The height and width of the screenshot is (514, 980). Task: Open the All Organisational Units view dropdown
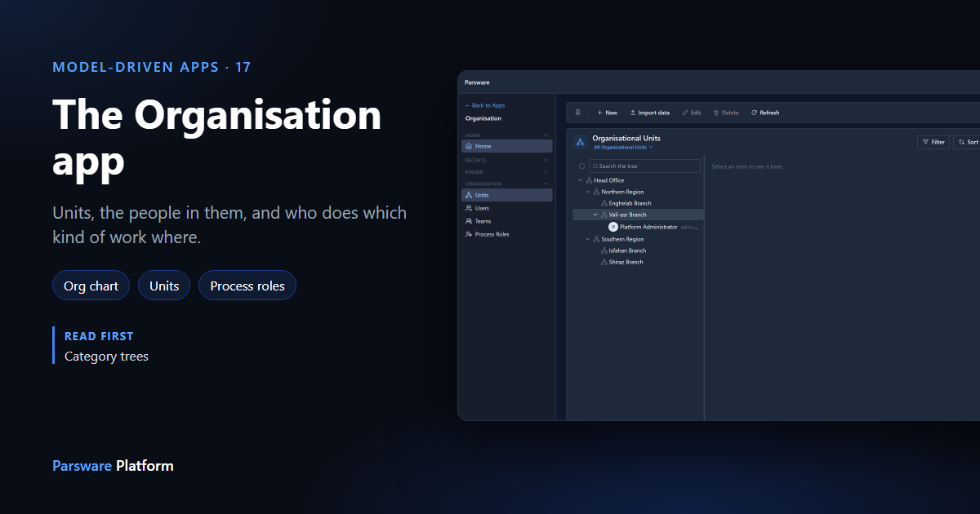point(623,148)
